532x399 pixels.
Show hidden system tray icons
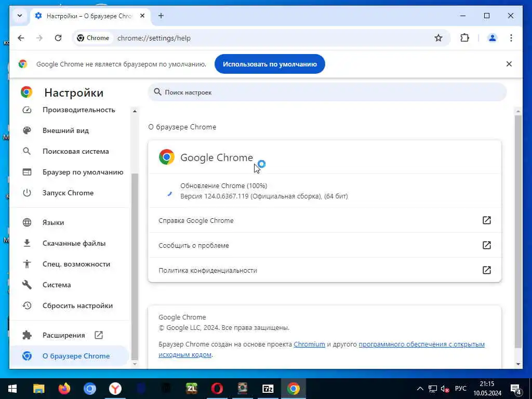(420, 389)
